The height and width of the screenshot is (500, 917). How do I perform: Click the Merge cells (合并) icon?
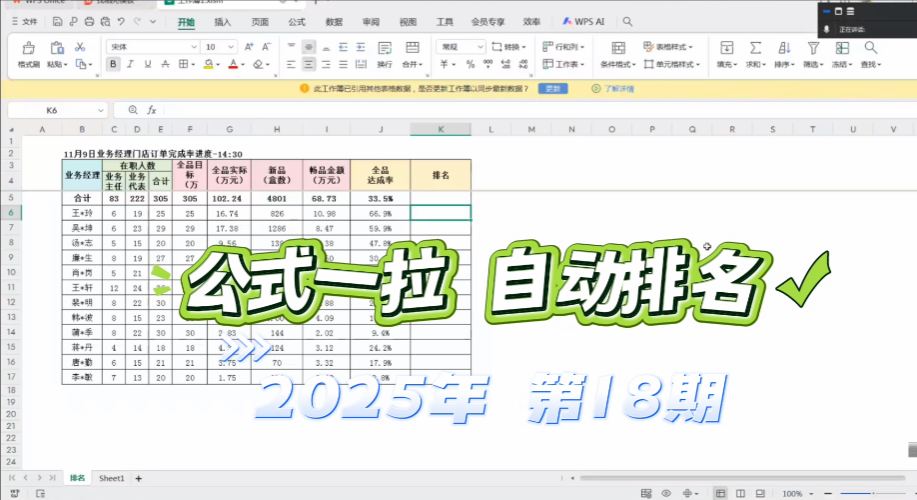(x=412, y=48)
